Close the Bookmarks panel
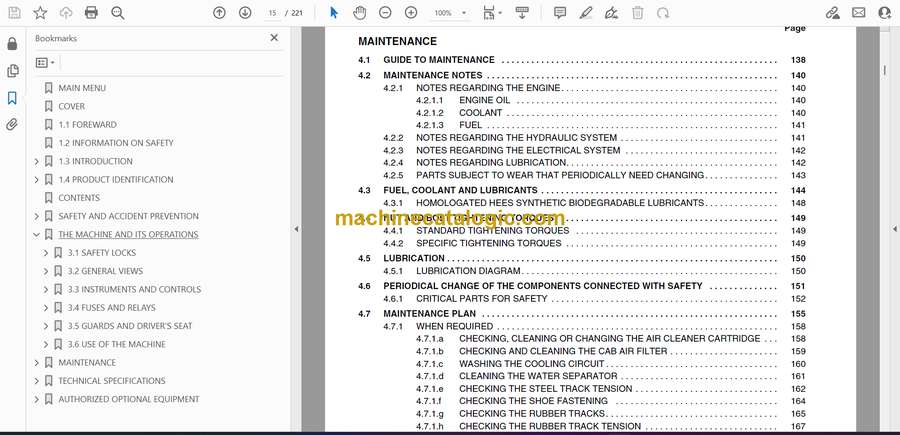Image resolution: width=900 pixels, height=435 pixels. tap(274, 38)
